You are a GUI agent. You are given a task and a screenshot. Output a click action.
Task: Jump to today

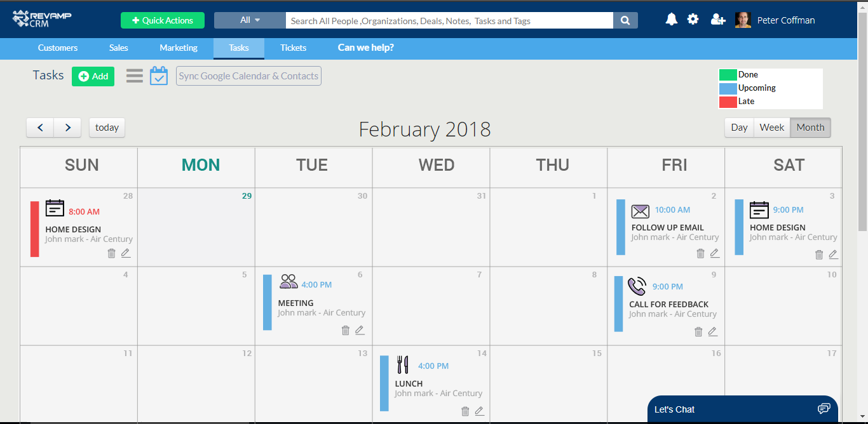coord(107,128)
